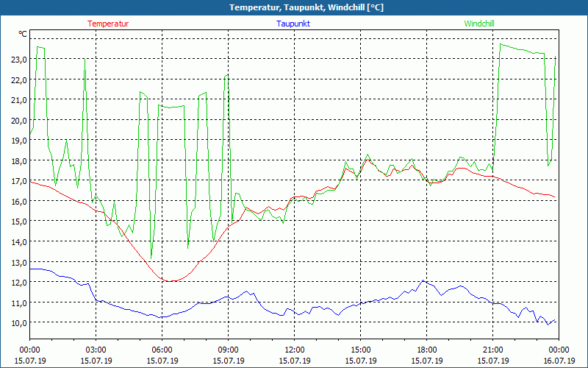This screenshot has height=368, width=588.
Task: Select the 12:00 time axis label
Action: click(295, 350)
